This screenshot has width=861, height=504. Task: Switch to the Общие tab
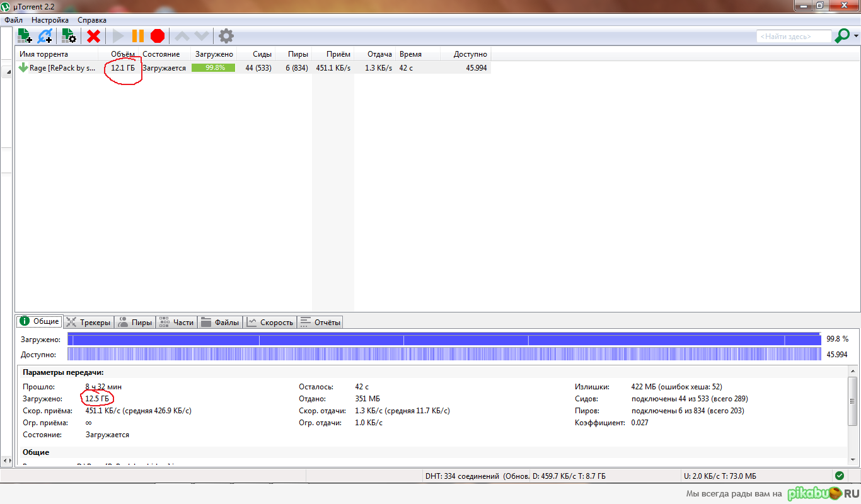click(40, 321)
